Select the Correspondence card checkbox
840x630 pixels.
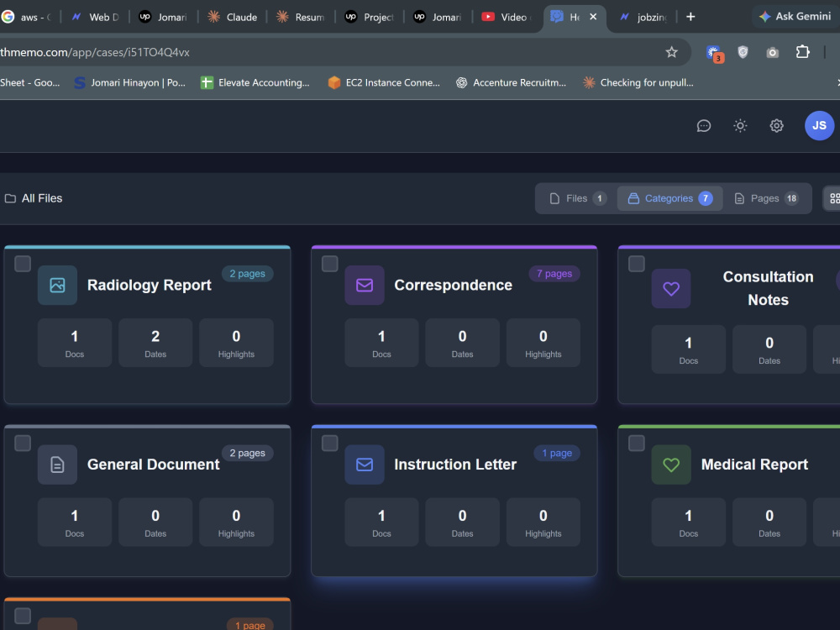[x=329, y=264]
